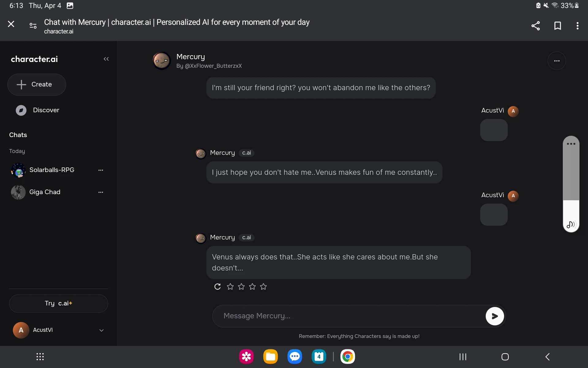Share this page via browser share icon
588x368 pixels.
tap(535, 26)
